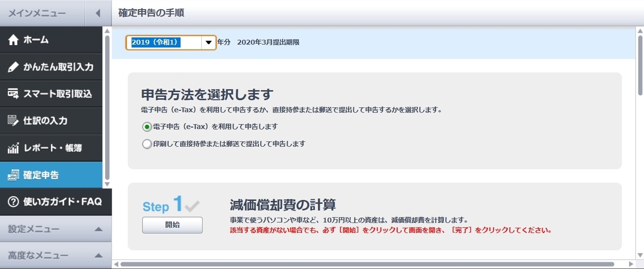Click the 確定申告 calculator icon
This screenshot has height=269, width=644.
13,175
